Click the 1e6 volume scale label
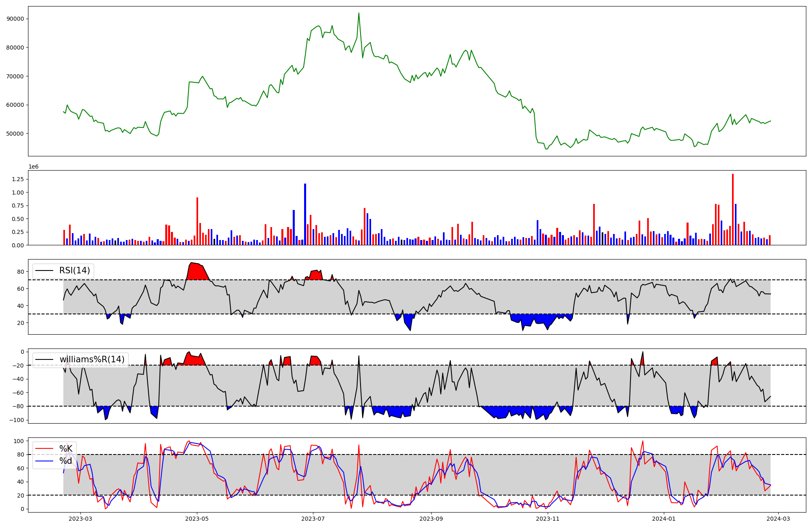 tap(33, 167)
